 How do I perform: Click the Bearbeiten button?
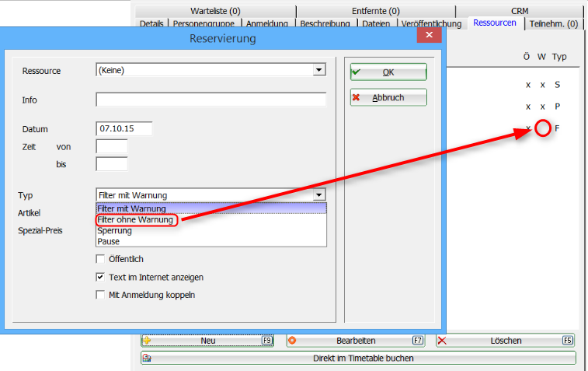tap(356, 341)
